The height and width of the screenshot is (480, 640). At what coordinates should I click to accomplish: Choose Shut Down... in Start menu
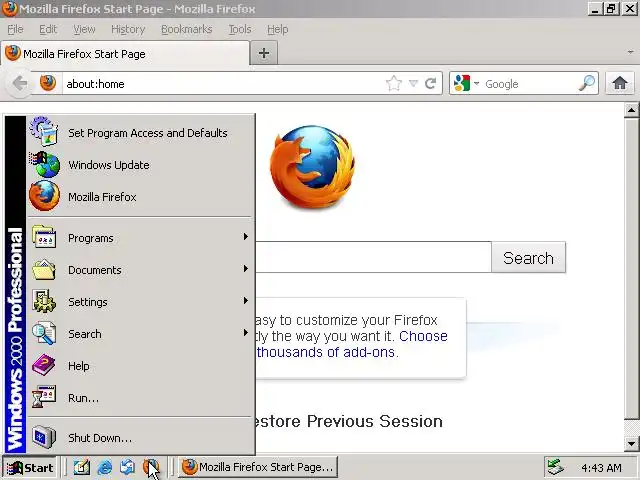click(x=141, y=438)
